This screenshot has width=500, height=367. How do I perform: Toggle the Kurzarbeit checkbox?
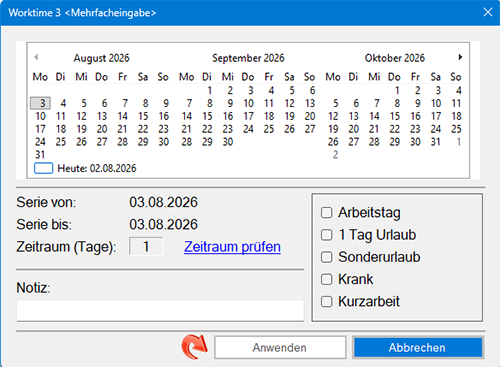(327, 301)
